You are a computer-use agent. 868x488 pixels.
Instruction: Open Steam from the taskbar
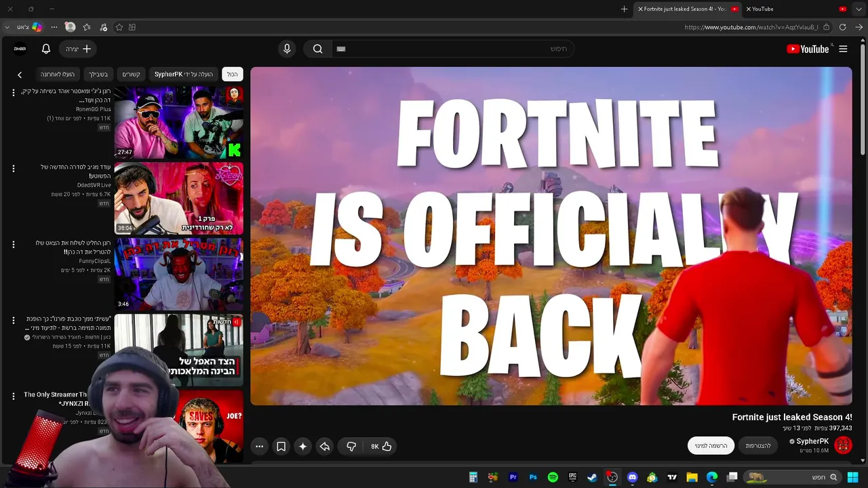click(x=593, y=477)
